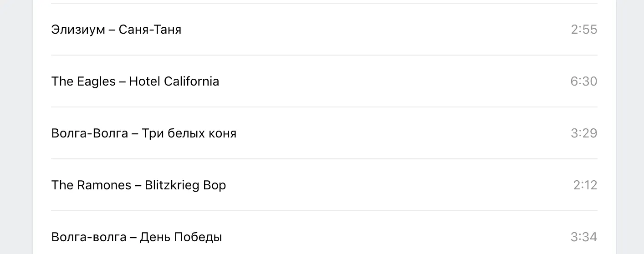
Task: Click the 2:55 track duration
Action: click(x=584, y=30)
